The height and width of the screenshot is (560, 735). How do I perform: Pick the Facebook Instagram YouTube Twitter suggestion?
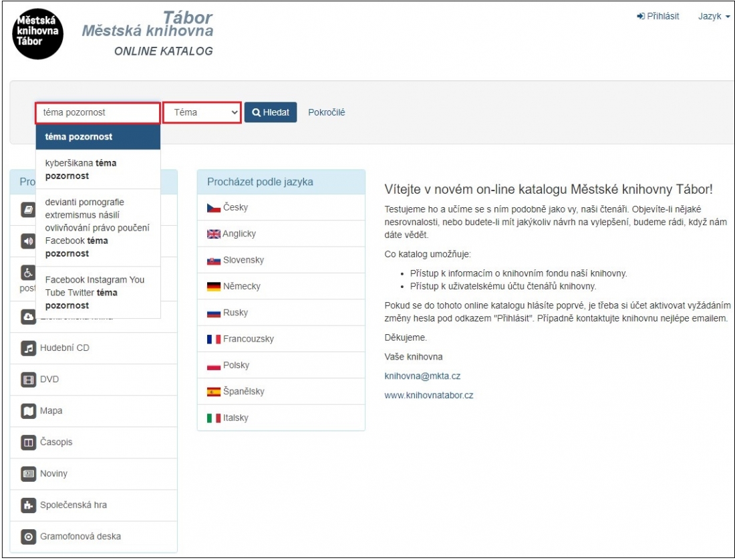pos(98,293)
